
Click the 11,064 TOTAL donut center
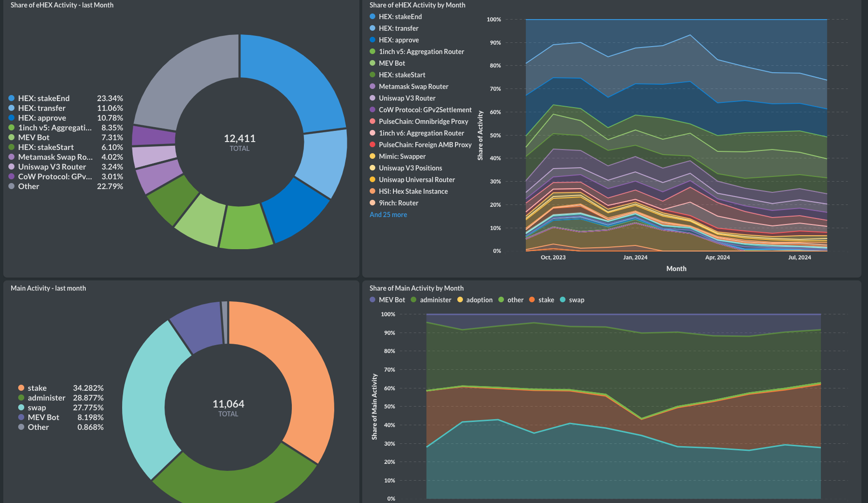pyautogui.click(x=228, y=408)
